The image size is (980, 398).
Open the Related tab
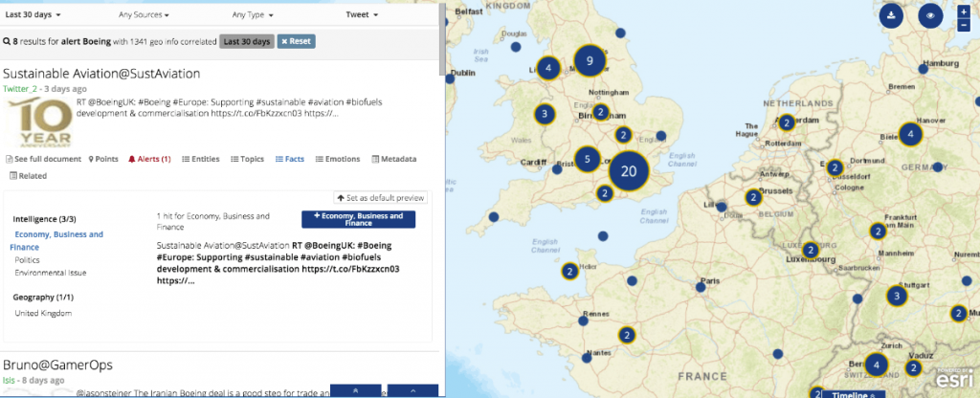tap(28, 176)
